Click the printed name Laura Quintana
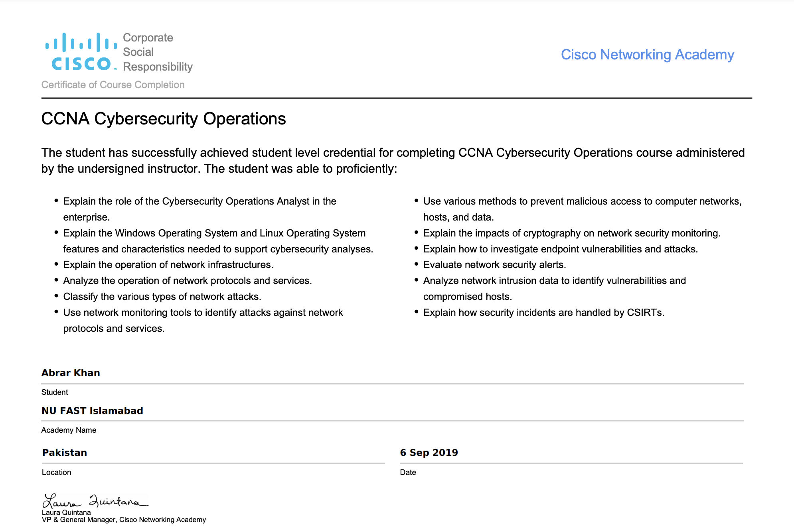Screen dimensions: 794x532 [66, 512]
